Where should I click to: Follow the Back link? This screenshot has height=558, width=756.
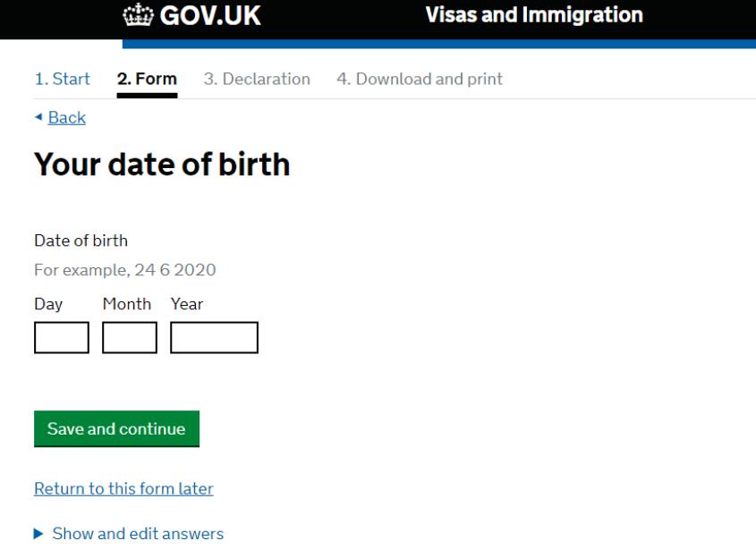(67, 117)
